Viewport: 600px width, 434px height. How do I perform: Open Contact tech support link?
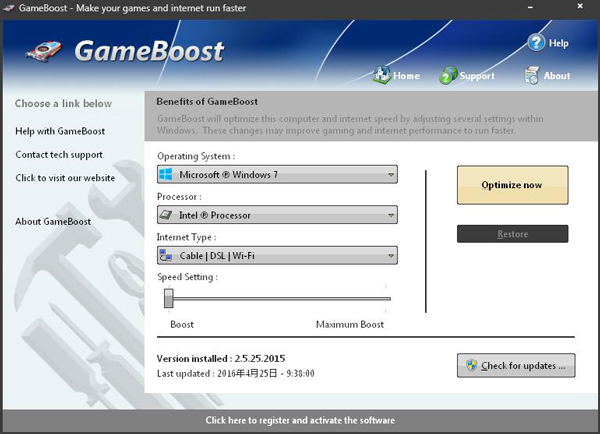59,155
